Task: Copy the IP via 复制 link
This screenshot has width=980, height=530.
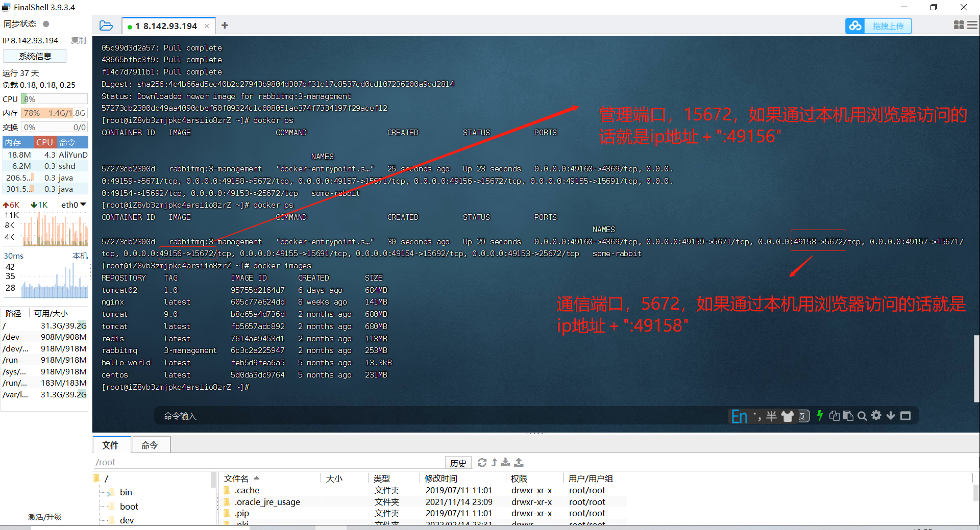Action: coord(78,40)
